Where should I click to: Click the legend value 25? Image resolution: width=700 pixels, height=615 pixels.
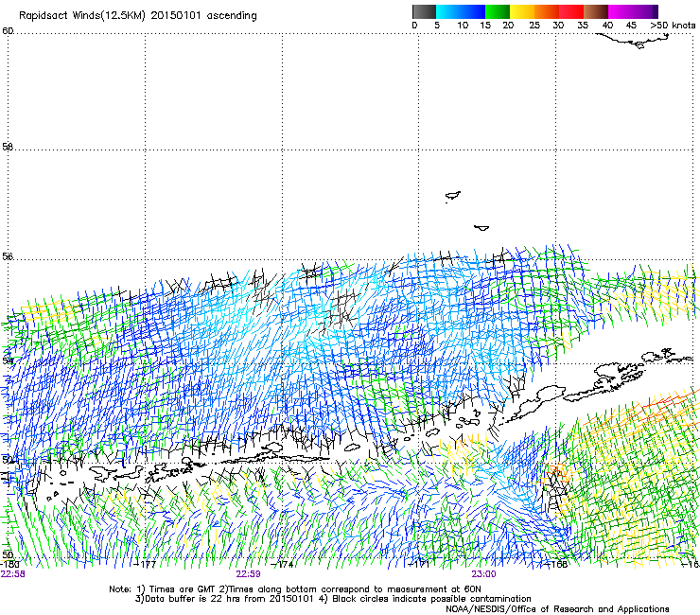coord(534,26)
